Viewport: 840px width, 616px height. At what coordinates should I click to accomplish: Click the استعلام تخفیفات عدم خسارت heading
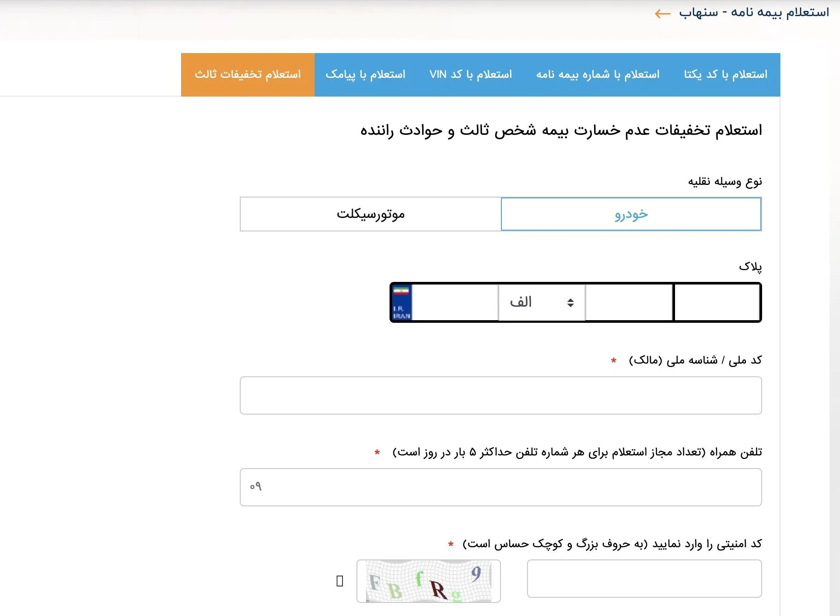pyautogui.click(x=561, y=130)
